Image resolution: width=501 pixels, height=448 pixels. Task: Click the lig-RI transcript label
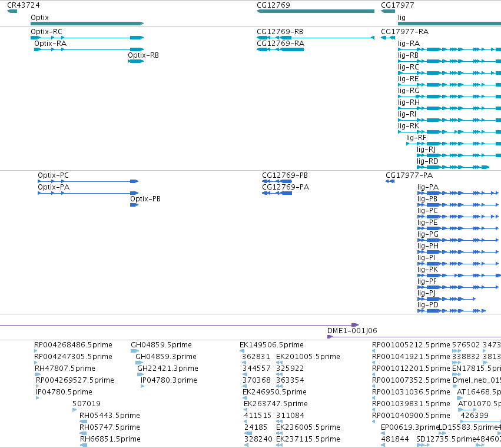coord(407,114)
